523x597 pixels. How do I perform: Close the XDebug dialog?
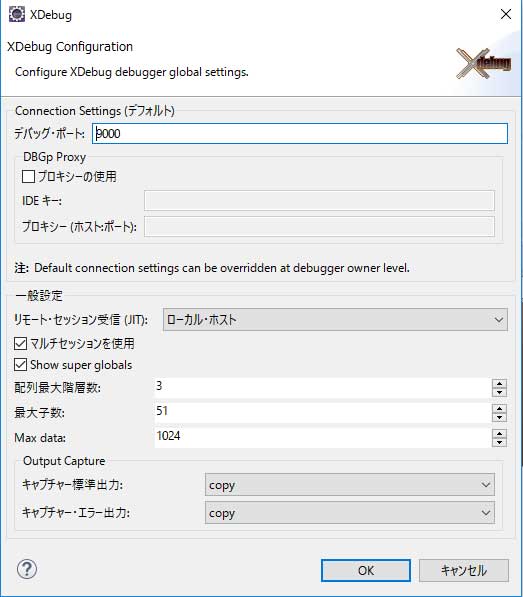point(505,14)
